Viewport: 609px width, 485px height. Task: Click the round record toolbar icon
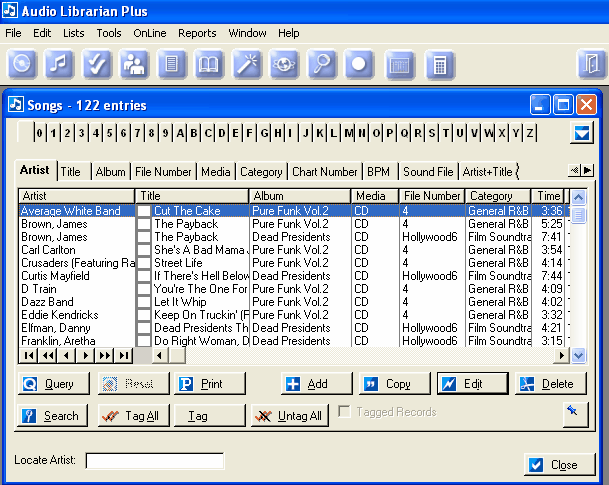coord(359,64)
